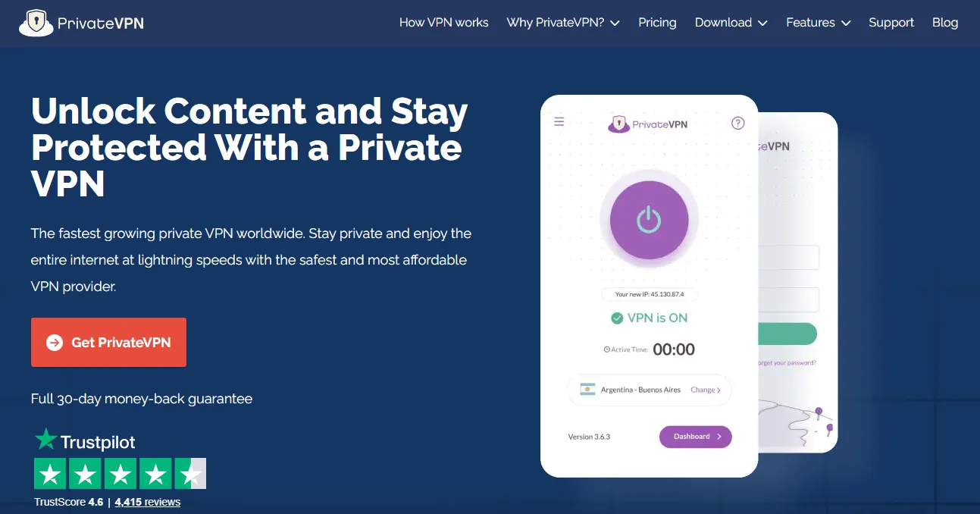Click the arrow icon on Get PrivateVPN

pos(55,343)
